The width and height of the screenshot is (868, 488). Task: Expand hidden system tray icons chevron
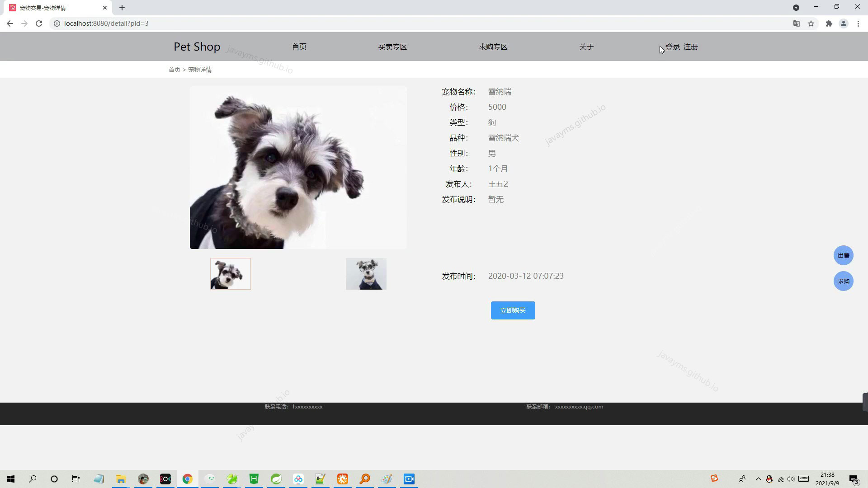(x=758, y=479)
